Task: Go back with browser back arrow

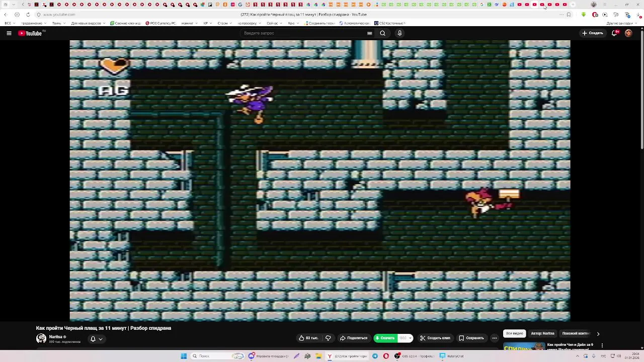Action: click(6, 15)
